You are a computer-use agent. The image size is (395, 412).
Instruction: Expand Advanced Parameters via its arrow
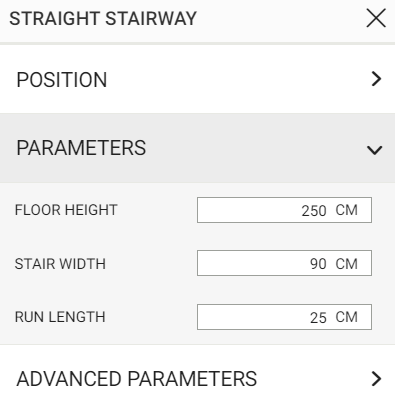pyautogui.click(x=376, y=379)
